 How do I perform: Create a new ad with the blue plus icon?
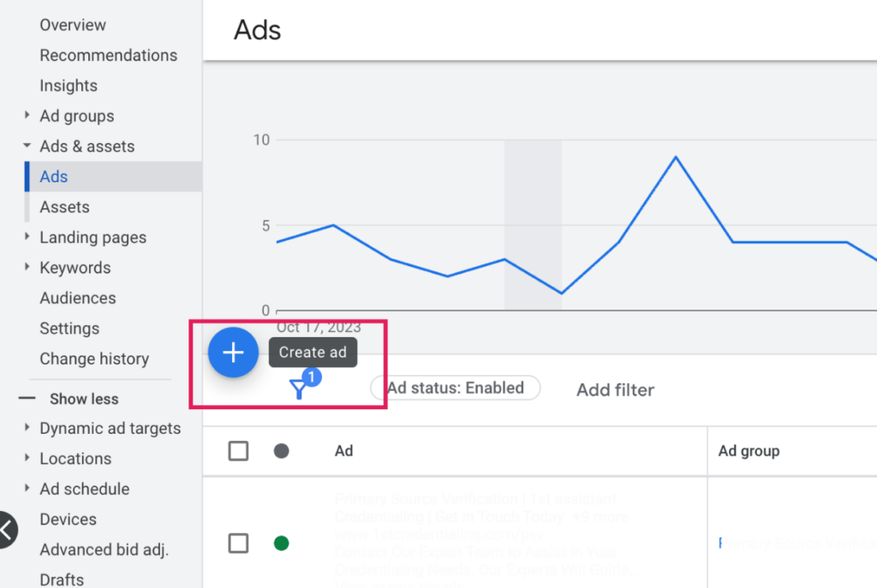(233, 352)
